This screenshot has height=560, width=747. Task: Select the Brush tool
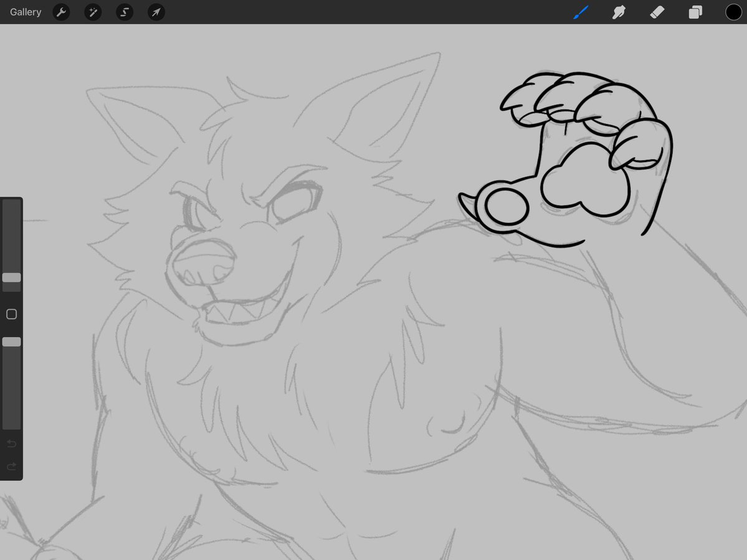pyautogui.click(x=581, y=12)
